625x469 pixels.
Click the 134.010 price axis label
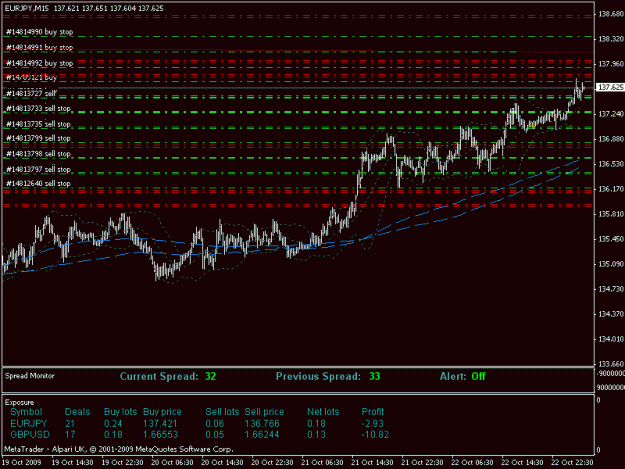pyautogui.click(x=611, y=339)
